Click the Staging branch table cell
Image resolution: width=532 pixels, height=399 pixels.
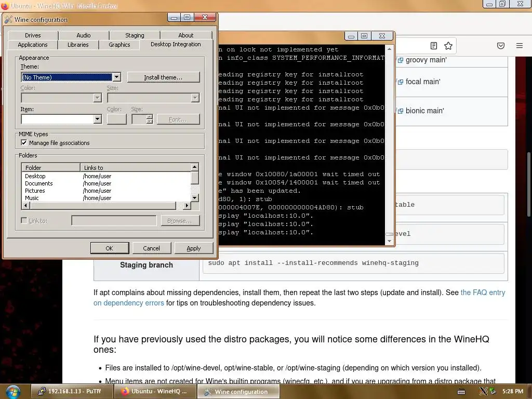click(147, 265)
